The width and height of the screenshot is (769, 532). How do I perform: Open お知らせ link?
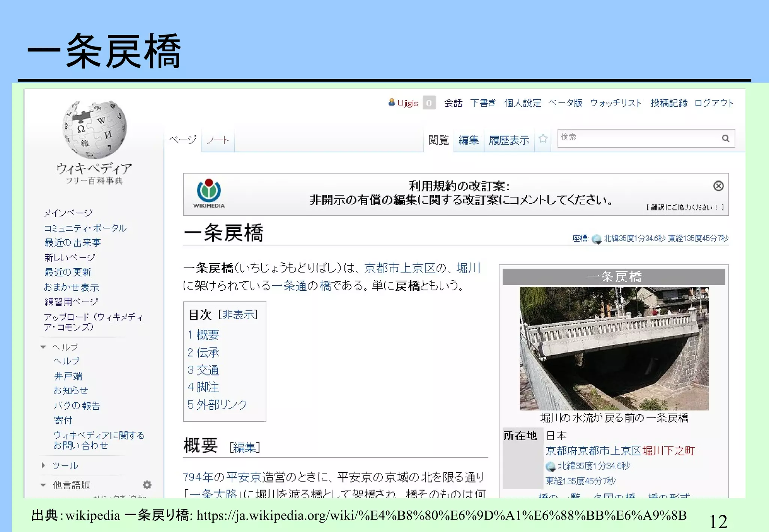71,391
